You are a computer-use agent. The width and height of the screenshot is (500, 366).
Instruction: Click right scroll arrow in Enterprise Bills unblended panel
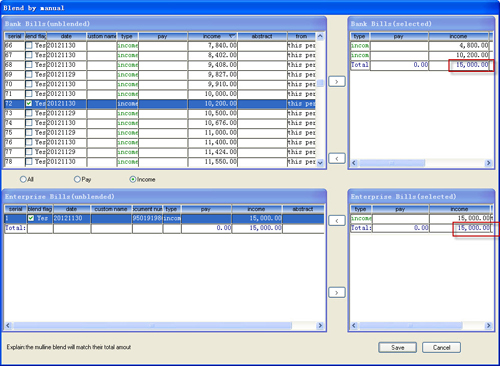click(x=320, y=325)
